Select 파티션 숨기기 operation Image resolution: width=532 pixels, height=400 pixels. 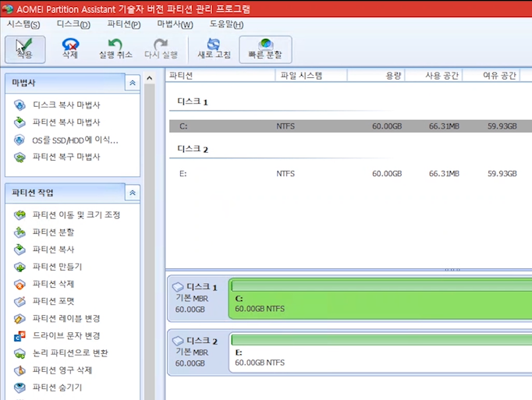[x=48, y=388]
